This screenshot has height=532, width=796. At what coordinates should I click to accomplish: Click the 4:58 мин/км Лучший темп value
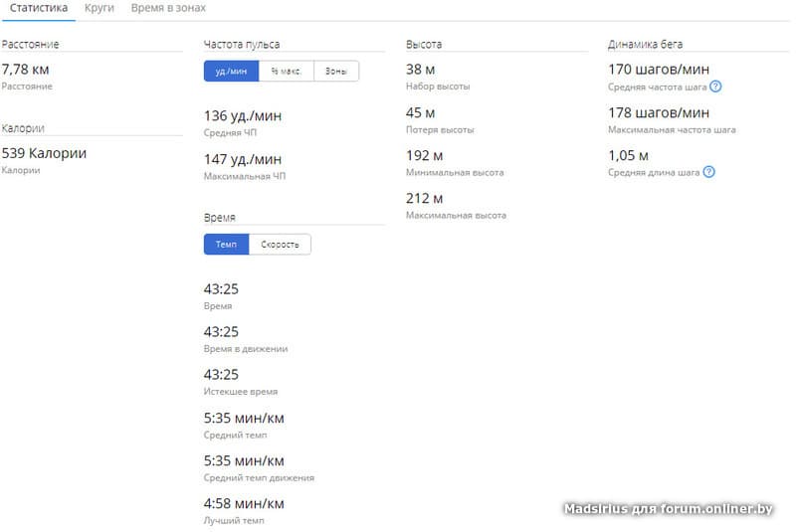(x=244, y=503)
